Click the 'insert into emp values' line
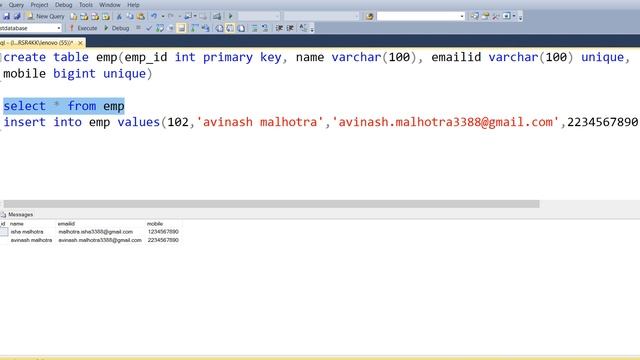640x360 pixels. point(320,122)
